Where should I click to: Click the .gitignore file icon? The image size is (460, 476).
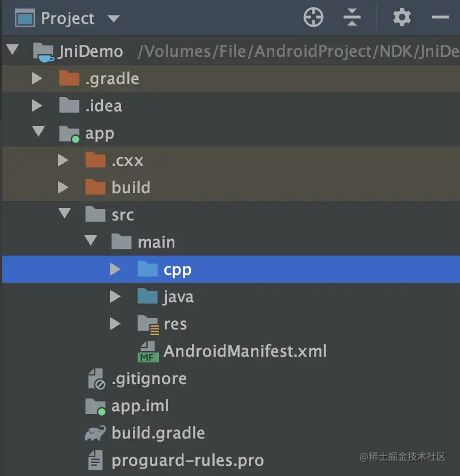click(97, 379)
